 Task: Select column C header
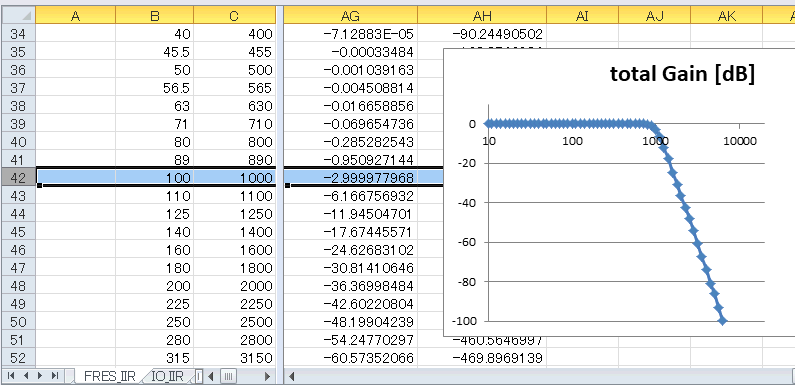click(x=233, y=16)
